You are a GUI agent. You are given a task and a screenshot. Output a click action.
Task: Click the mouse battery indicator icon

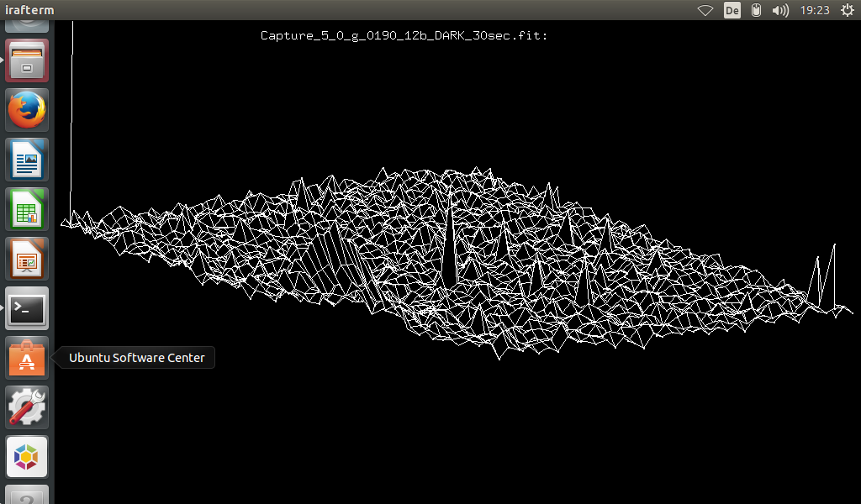tap(754, 10)
